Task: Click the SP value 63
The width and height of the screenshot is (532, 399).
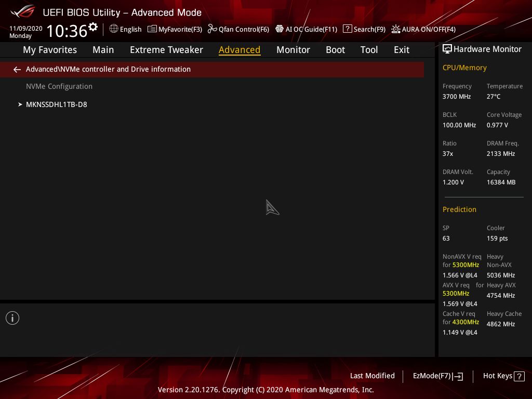Action: 446,238
